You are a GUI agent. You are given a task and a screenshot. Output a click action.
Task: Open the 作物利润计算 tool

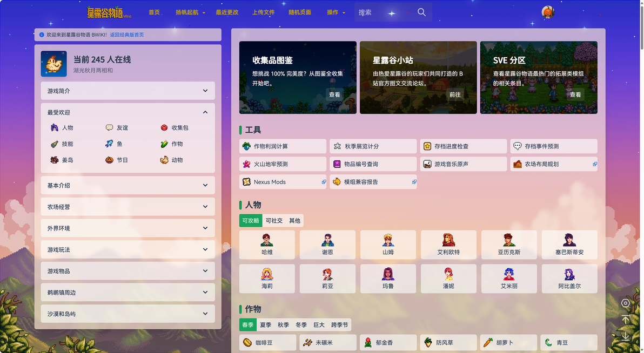coord(283,146)
